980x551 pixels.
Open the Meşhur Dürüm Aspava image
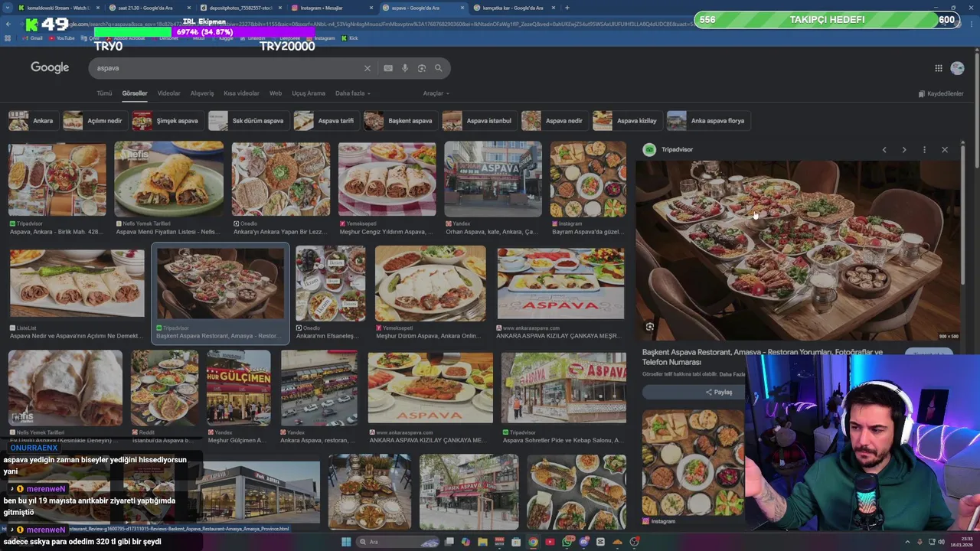coord(430,283)
